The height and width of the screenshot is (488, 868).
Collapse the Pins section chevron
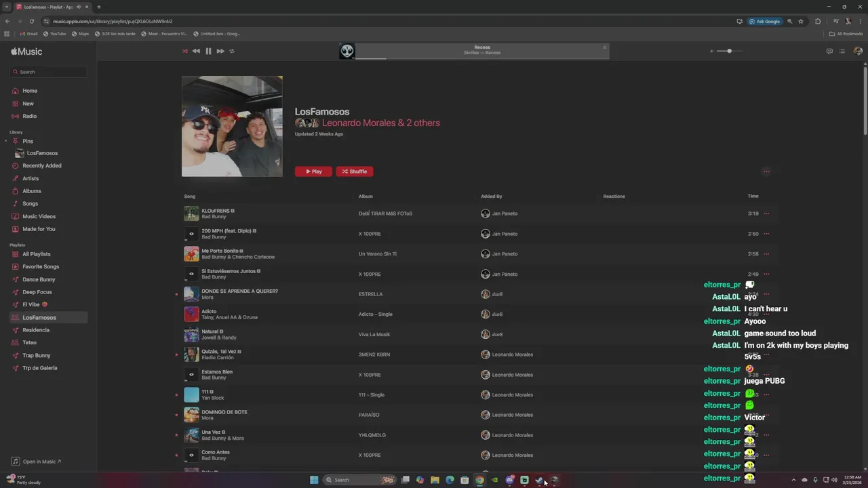click(x=6, y=141)
